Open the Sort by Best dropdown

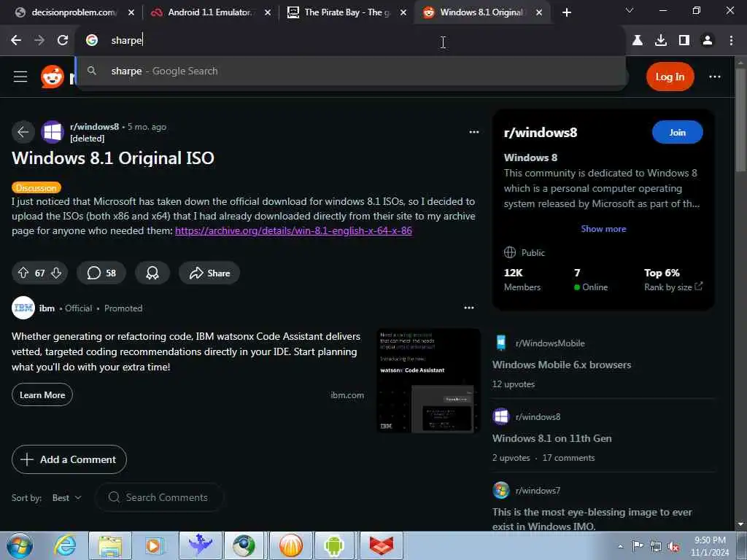coord(66,497)
